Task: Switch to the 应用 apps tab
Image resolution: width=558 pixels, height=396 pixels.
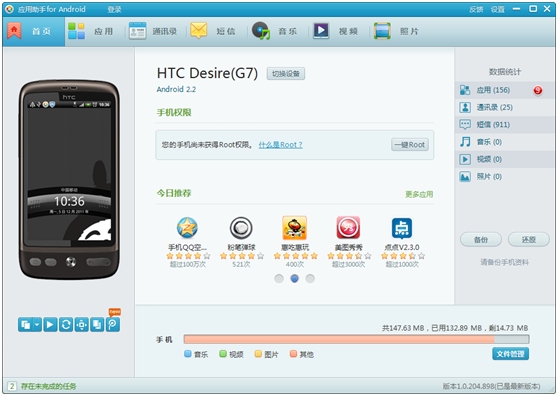Action: click(x=90, y=31)
